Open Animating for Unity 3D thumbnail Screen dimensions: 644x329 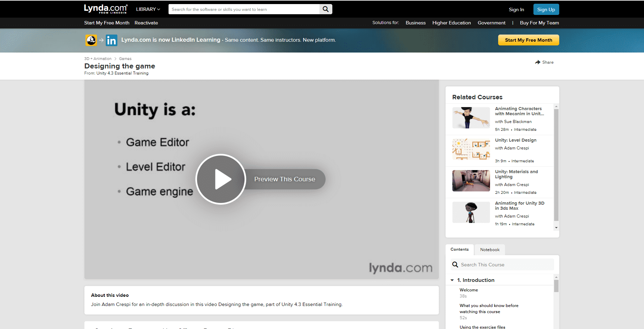coord(471,212)
